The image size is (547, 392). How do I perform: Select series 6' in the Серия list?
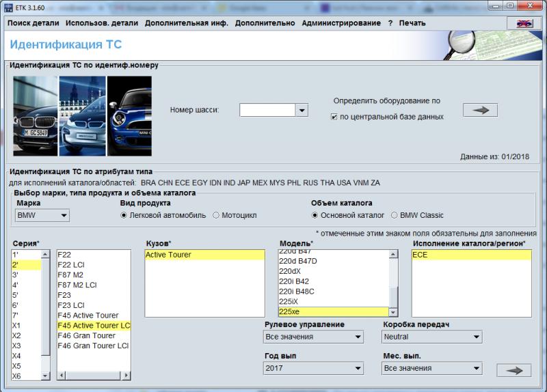[x=26, y=305]
